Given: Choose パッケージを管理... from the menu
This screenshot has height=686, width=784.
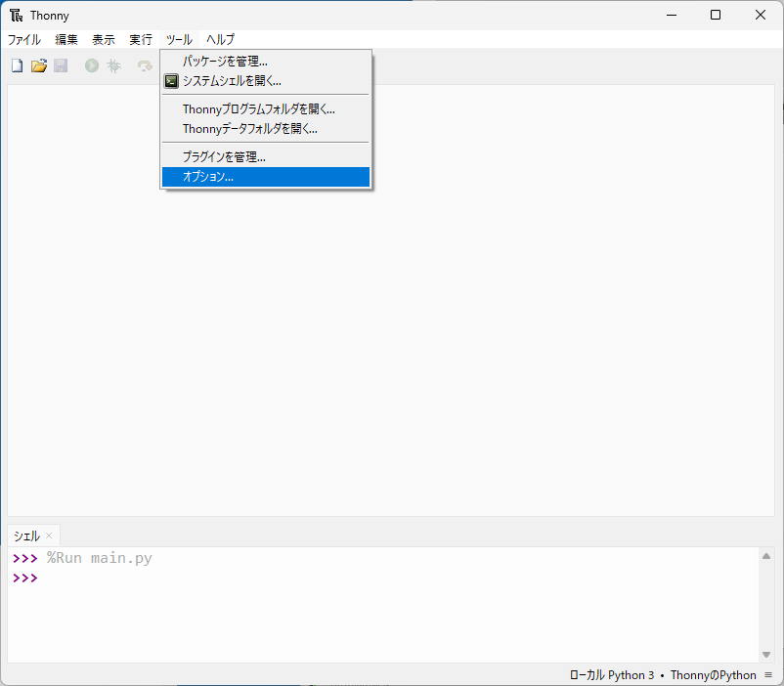Looking at the screenshot, I should [x=225, y=62].
